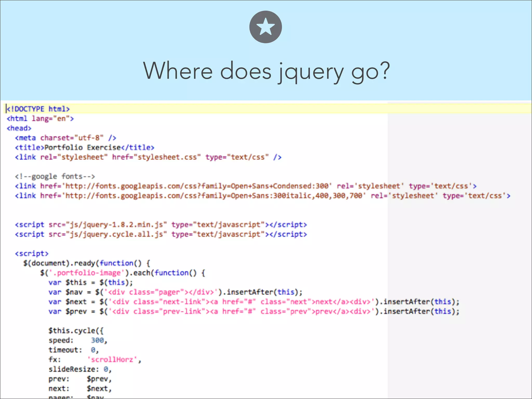Click the standalone '<script>' opening tag
532x399 pixels.
(x=32, y=254)
